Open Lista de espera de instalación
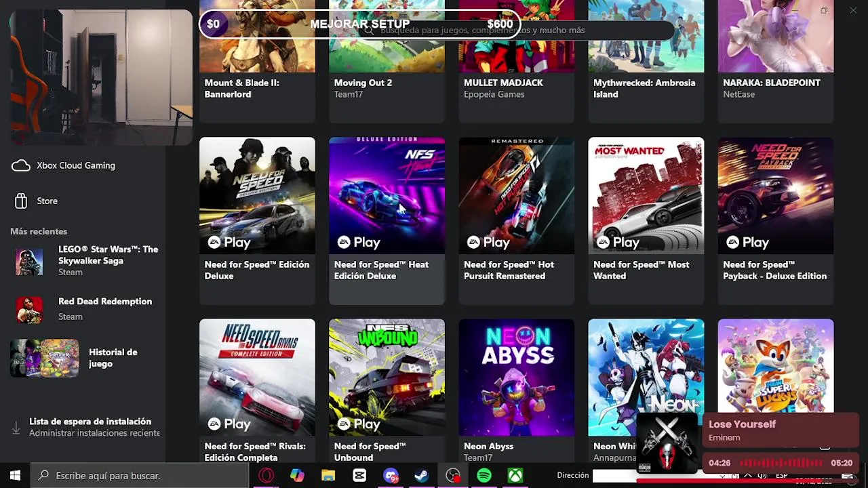 click(x=87, y=427)
